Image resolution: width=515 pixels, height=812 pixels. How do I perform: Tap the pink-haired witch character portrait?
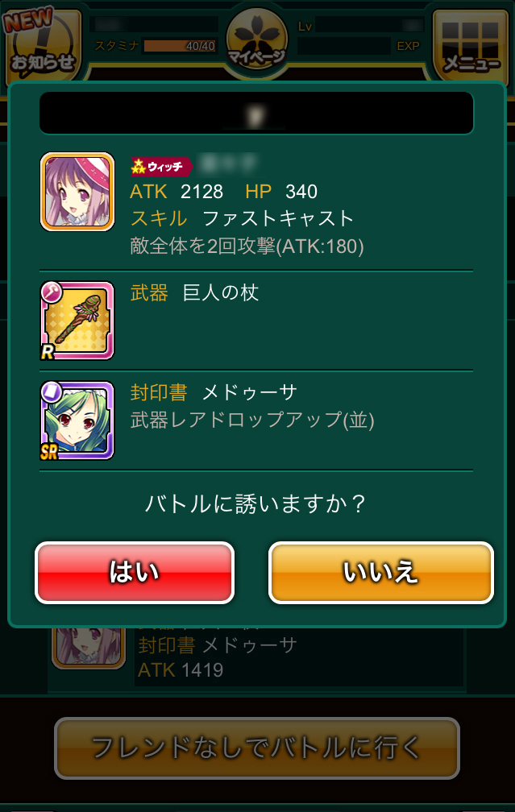click(77, 192)
